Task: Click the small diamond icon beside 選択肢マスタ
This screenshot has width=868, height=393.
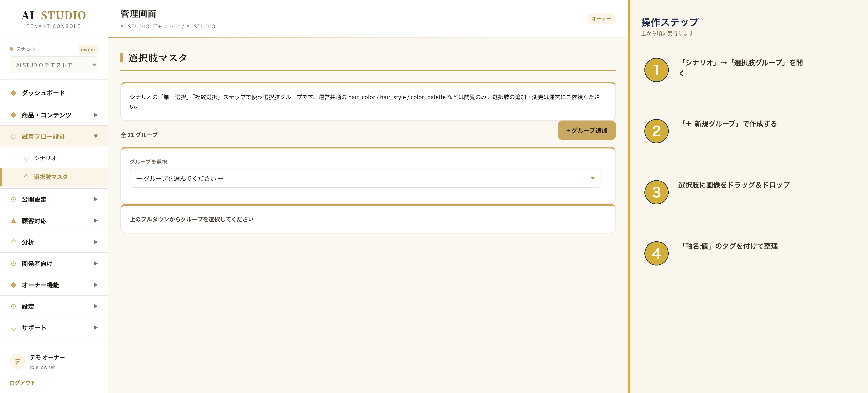Action: tap(27, 177)
